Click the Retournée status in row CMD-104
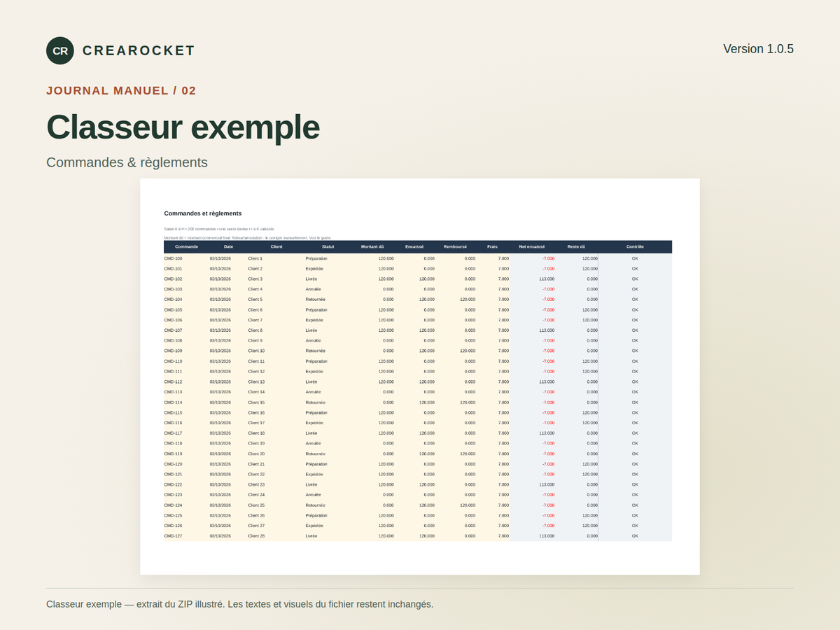The image size is (840, 630). tap(316, 300)
